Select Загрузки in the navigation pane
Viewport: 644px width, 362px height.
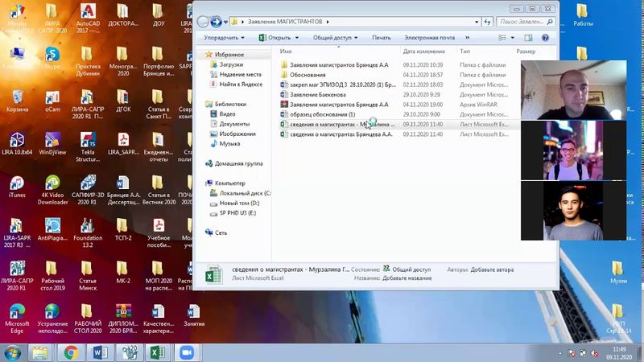tap(230, 64)
